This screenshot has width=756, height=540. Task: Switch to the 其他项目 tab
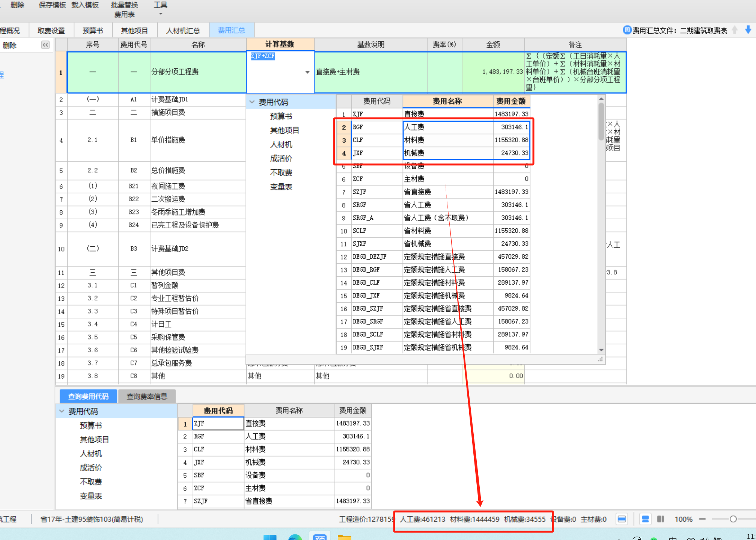click(134, 30)
